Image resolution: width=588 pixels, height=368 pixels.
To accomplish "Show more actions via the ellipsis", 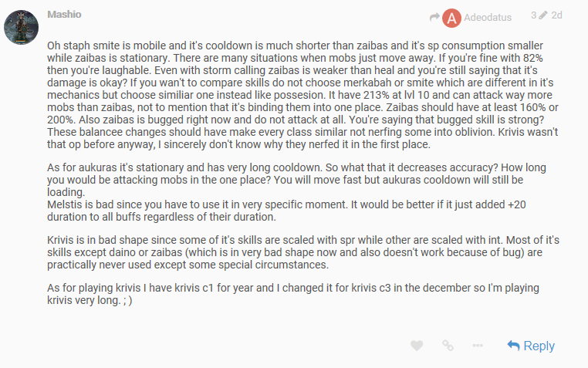I will 478,346.
